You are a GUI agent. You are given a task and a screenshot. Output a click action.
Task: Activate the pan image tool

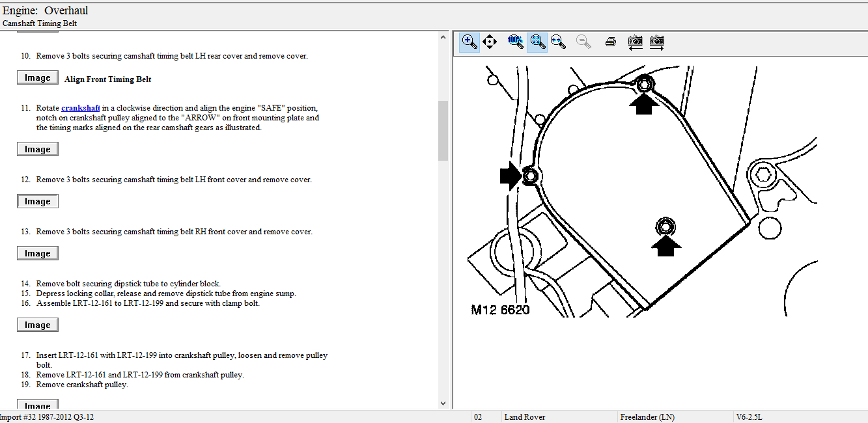pyautogui.click(x=490, y=42)
